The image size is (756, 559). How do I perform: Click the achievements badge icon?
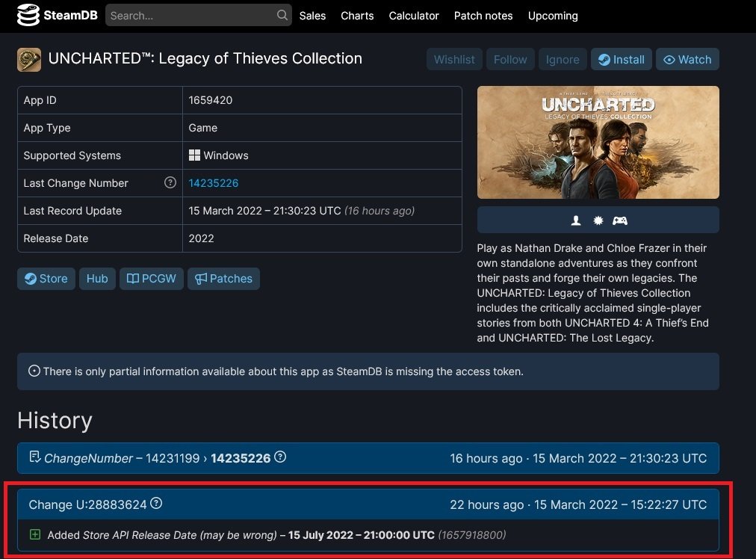point(598,220)
